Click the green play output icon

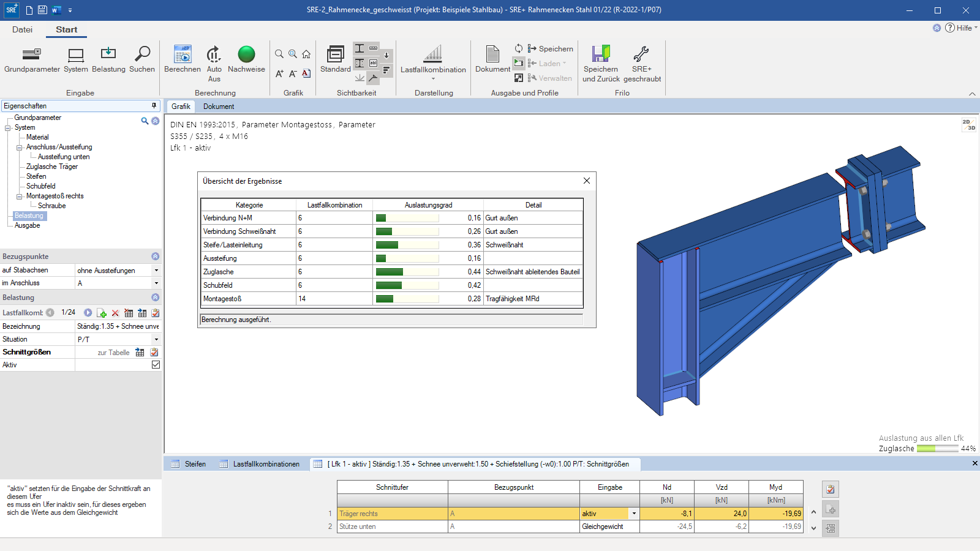(x=519, y=63)
